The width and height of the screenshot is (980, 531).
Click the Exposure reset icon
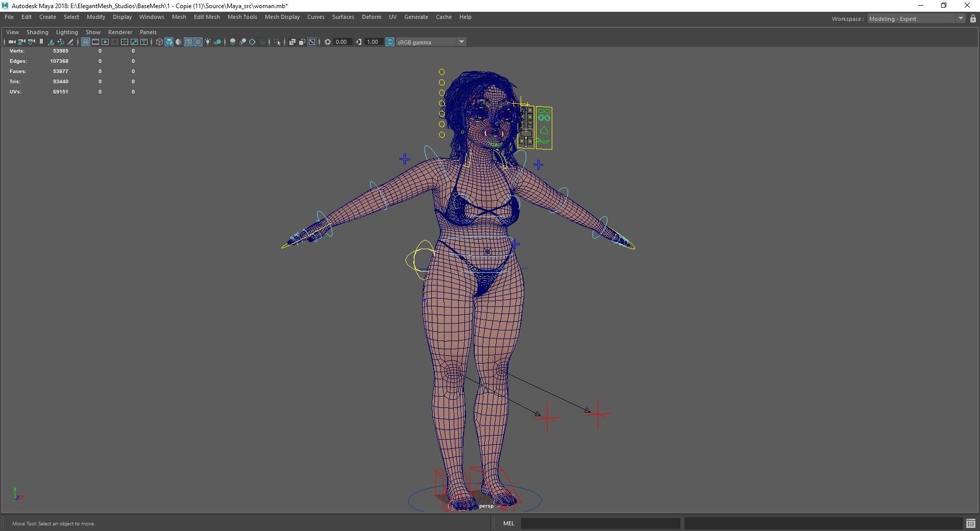click(x=328, y=42)
